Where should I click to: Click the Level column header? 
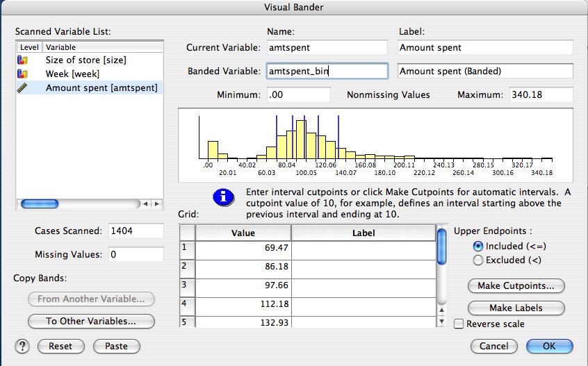pos(29,47)
